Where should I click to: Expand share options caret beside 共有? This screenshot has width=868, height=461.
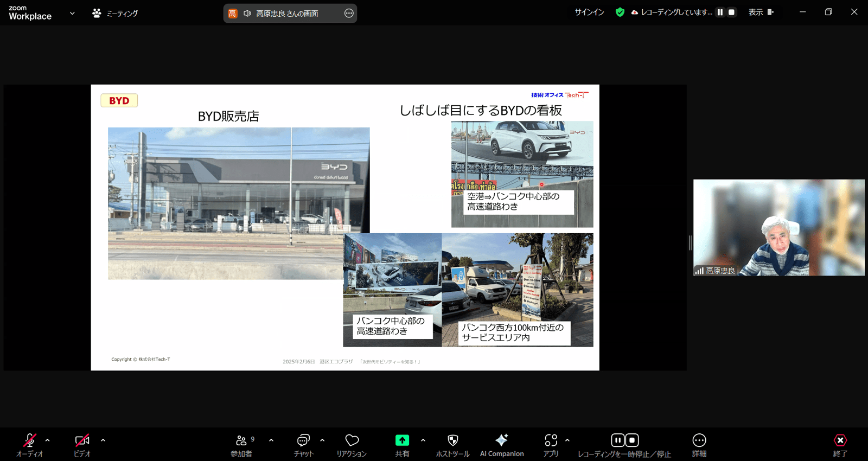click(x=423, y=440)
